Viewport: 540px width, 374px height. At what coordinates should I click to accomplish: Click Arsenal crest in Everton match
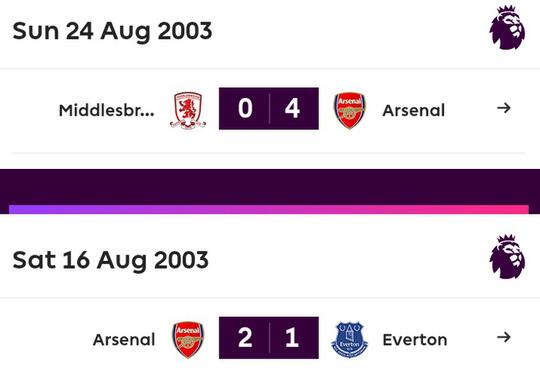188,340
